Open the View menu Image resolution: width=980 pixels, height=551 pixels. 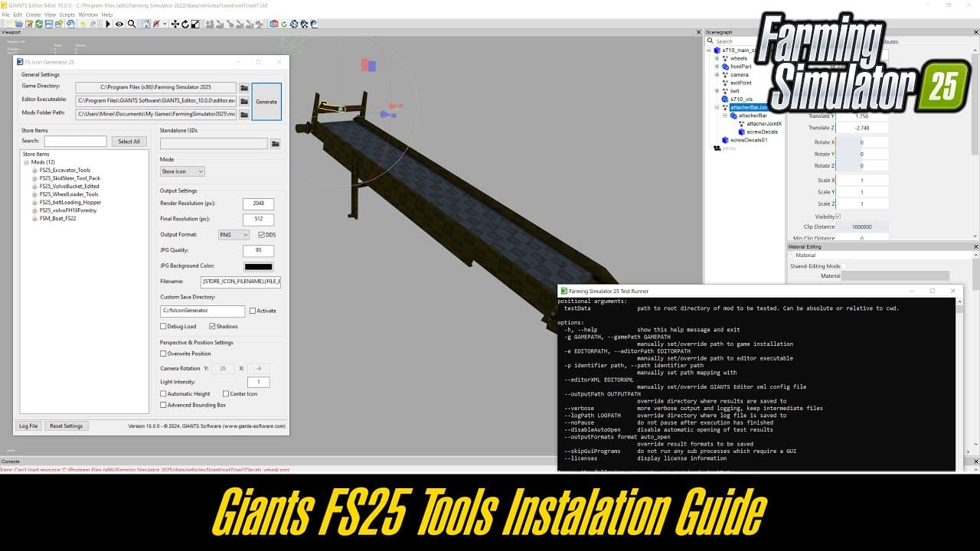(50, 15)
